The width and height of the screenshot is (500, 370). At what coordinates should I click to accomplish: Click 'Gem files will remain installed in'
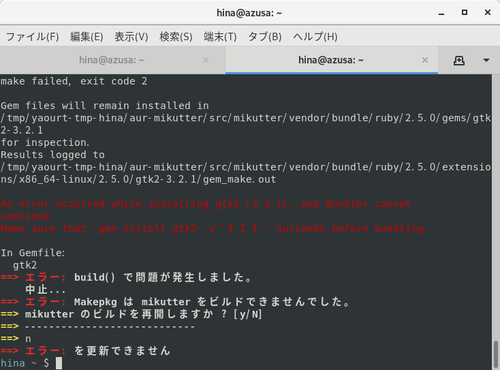point(105,106)
